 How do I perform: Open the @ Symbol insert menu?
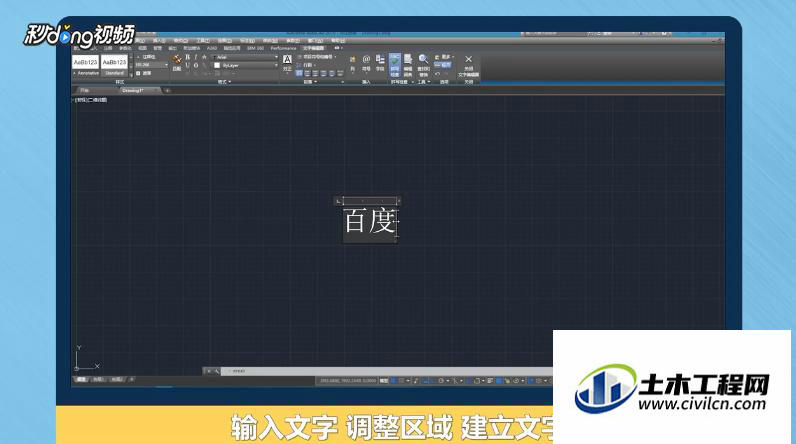[366, 59]
